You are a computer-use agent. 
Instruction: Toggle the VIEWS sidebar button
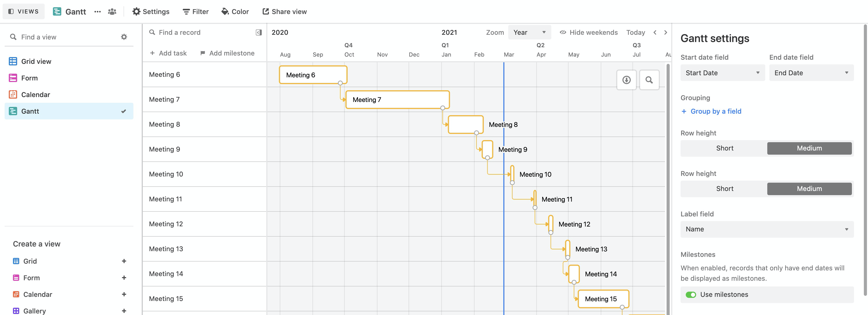[x=24, y=11]
